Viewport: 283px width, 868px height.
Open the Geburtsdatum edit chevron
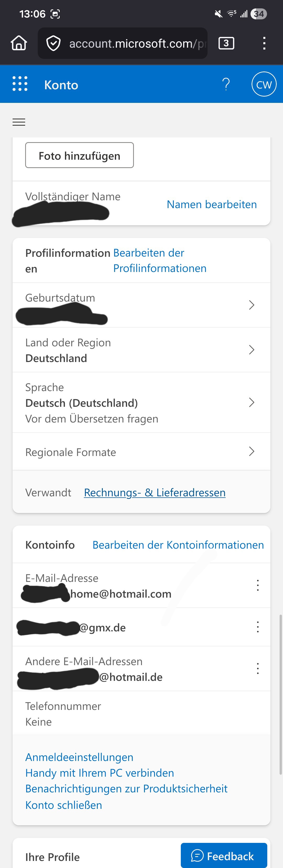coord(252,305)
